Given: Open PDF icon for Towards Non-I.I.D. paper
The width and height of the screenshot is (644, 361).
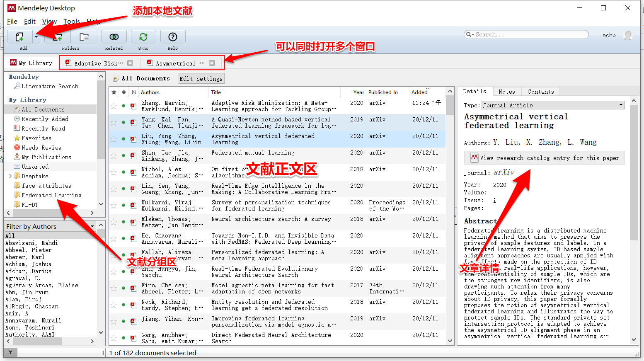Looking at the screenshot, I should (133, 238).
